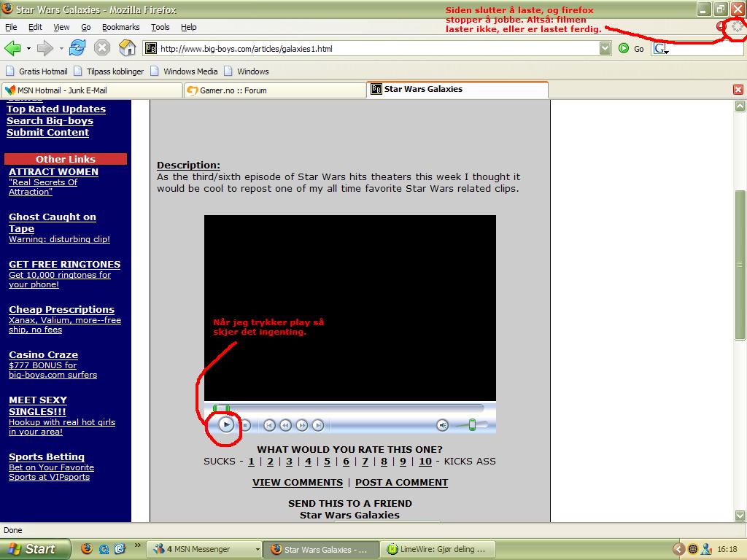Viewport: 747px width, 560px height.
Task: Open Top Rated Updates link
Action: click(56, 109)
